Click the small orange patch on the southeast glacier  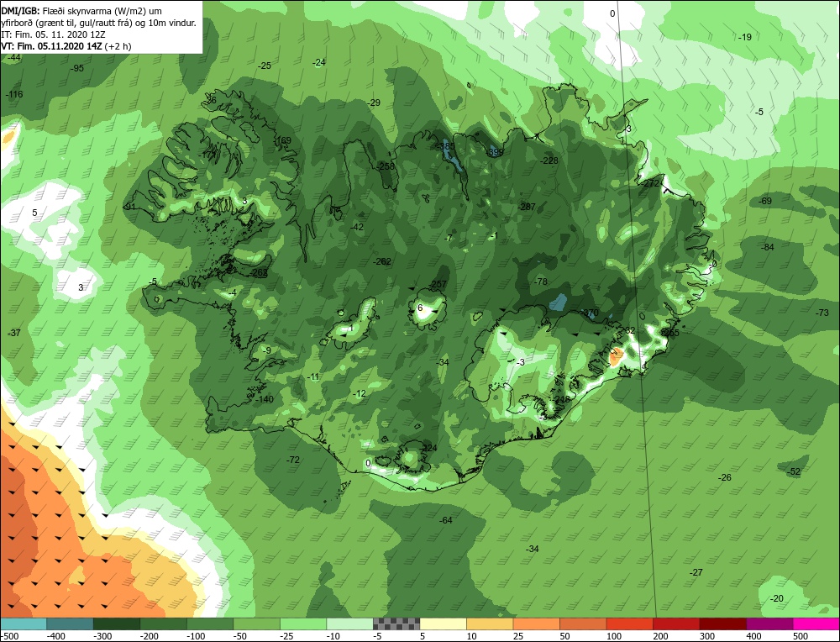tap(616, 356)
